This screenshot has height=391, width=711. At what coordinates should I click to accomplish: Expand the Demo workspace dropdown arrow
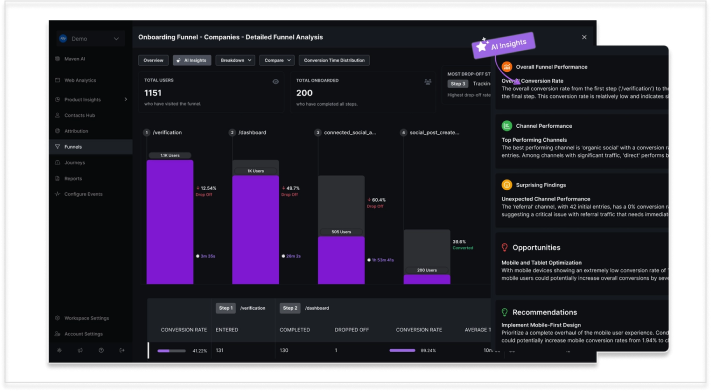pos(116,39)
